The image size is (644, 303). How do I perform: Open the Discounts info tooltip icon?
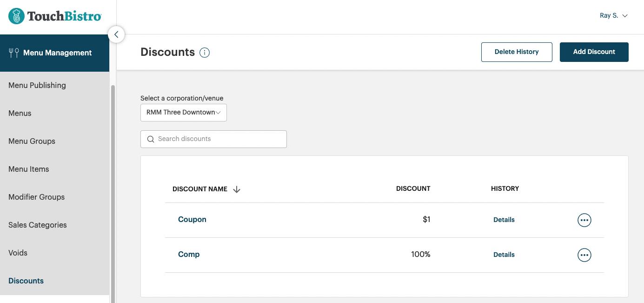point(205,52)
